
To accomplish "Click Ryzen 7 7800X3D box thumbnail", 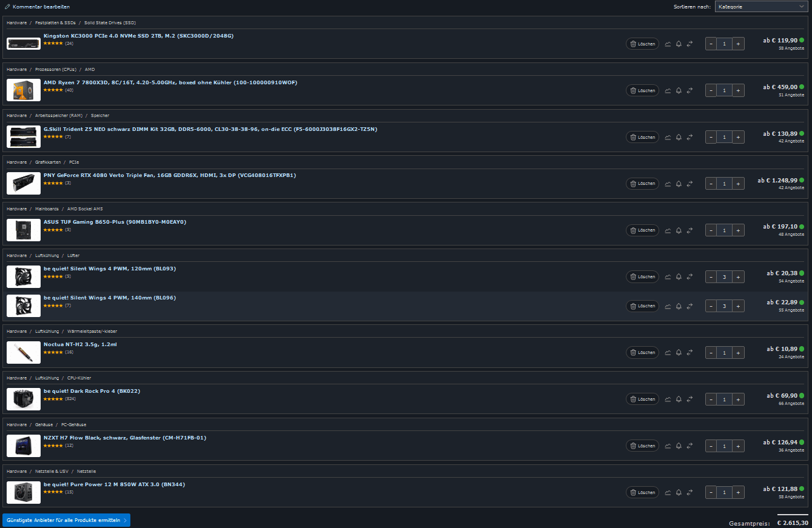I will point(24,90).
